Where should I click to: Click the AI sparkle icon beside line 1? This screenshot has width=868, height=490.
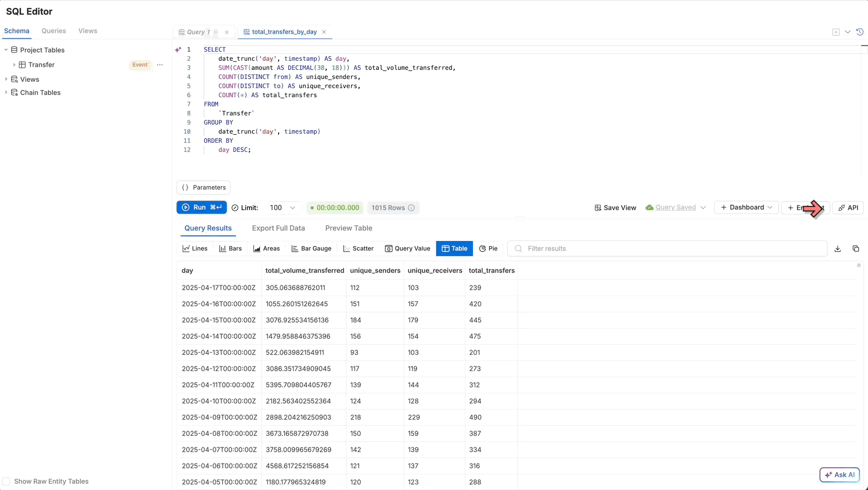178,50
